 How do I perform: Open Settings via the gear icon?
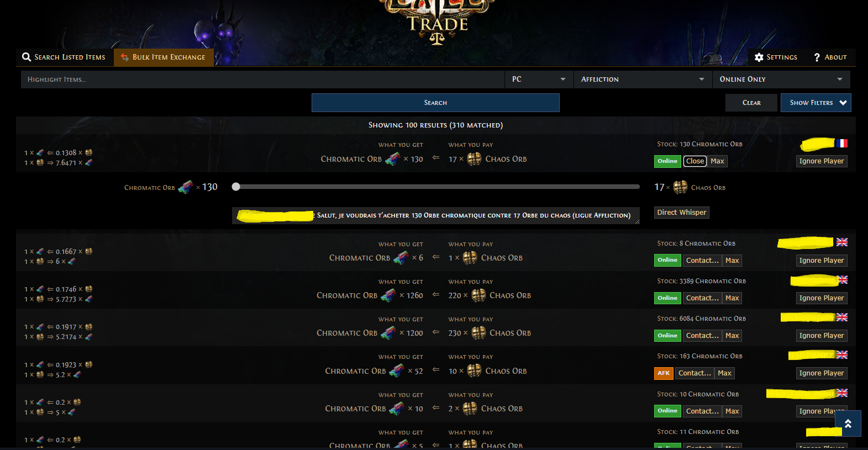pos(759,57)
